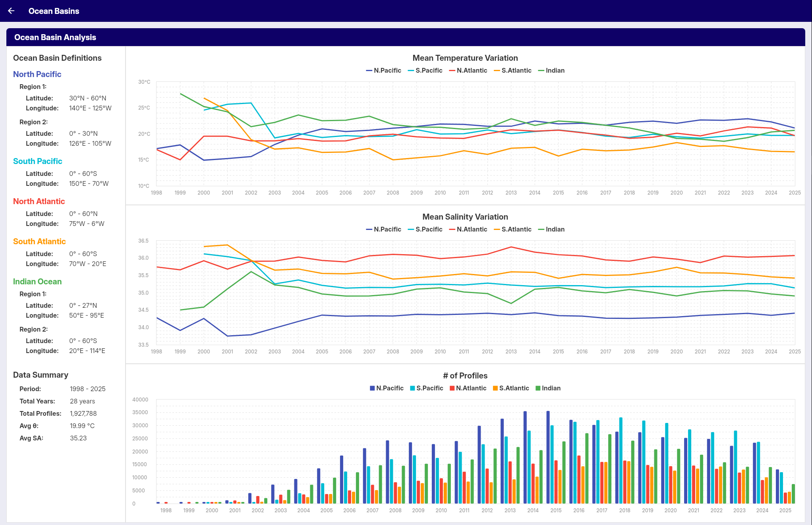
Task: Click the South Pacific basin heading
Action: (37, 161)
